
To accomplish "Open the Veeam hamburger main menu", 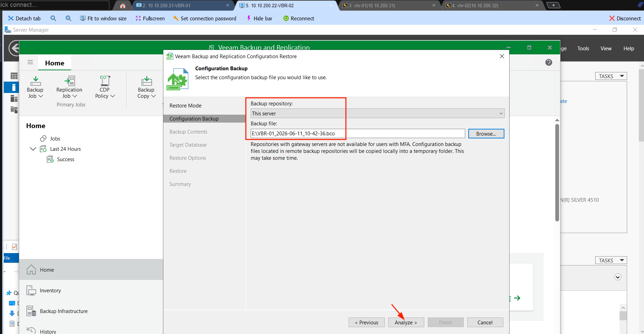I will tap(30, 62).
